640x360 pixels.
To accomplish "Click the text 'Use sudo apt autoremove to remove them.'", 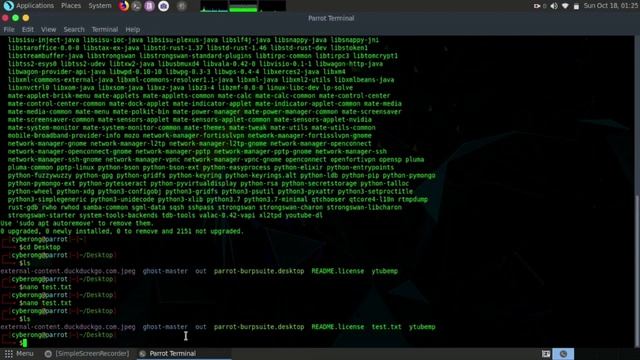I will (x=77, y=223).
